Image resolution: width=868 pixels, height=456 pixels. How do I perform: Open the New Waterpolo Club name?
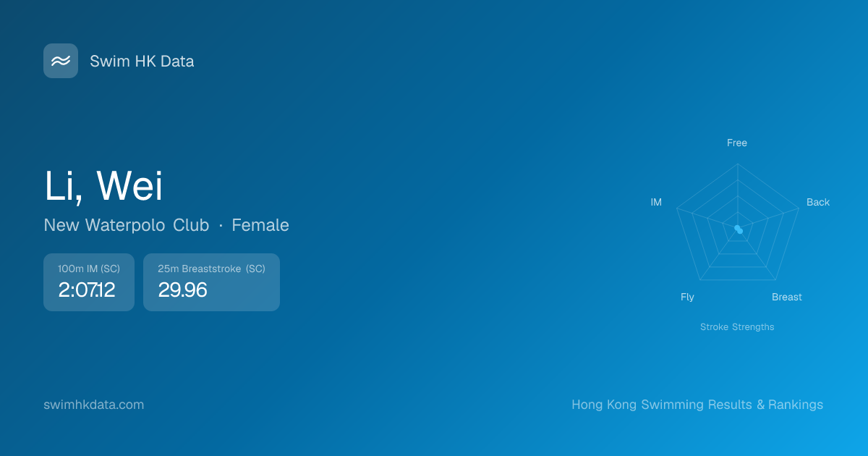[x=126, y=225]
